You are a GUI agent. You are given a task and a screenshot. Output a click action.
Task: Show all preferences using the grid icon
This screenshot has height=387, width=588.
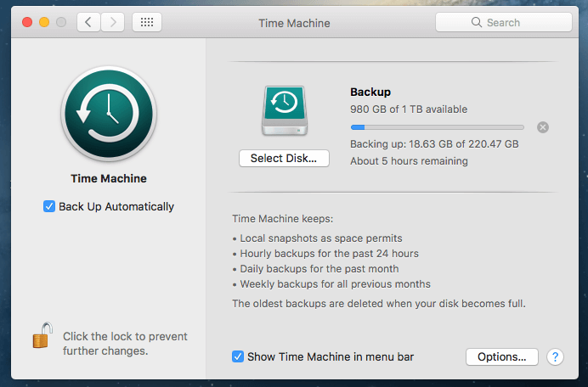(147, 22)
